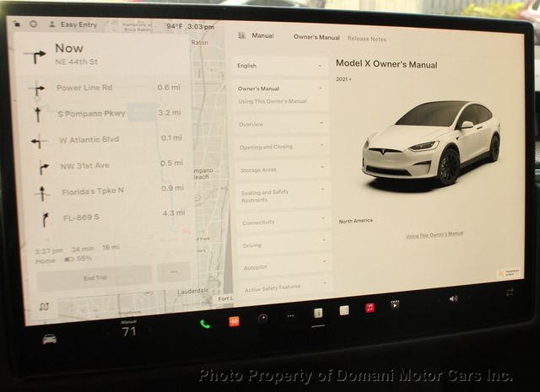Open the white square app beside Manual
This screenshot has height=392, width=540.
click(x=344, y=310)
